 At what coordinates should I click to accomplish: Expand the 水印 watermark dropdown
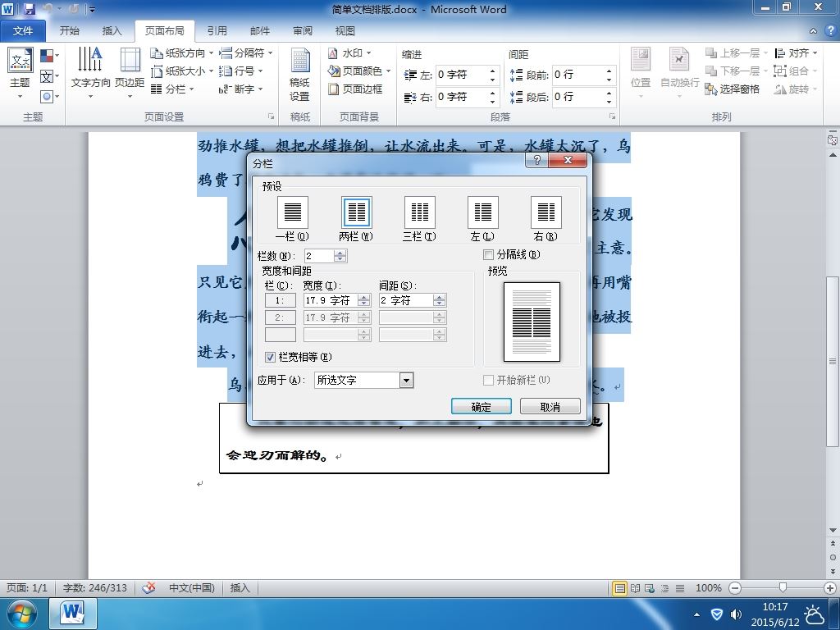point(369,53)
